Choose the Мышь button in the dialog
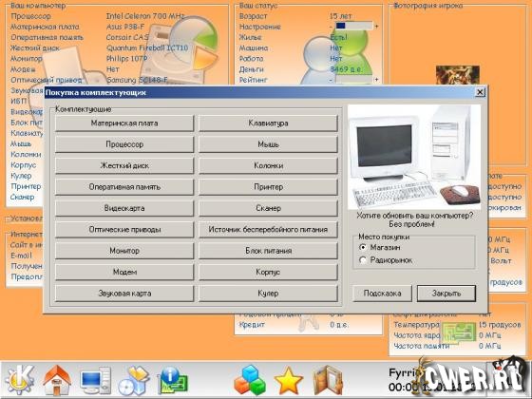532x399 pixels. click(x=268, y=144)
